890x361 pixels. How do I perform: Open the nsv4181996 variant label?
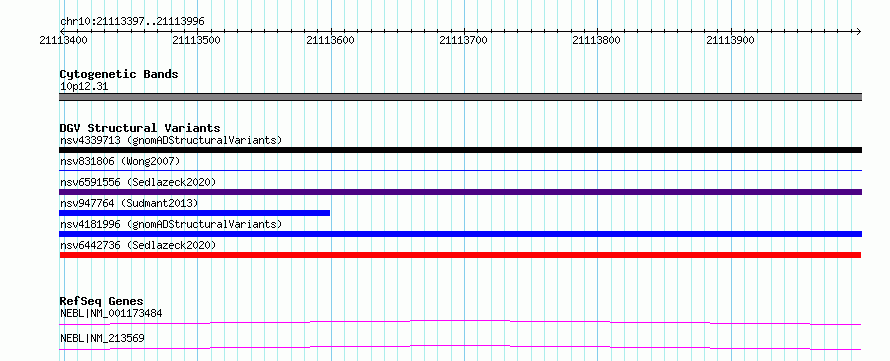click(x=171, y=224)
